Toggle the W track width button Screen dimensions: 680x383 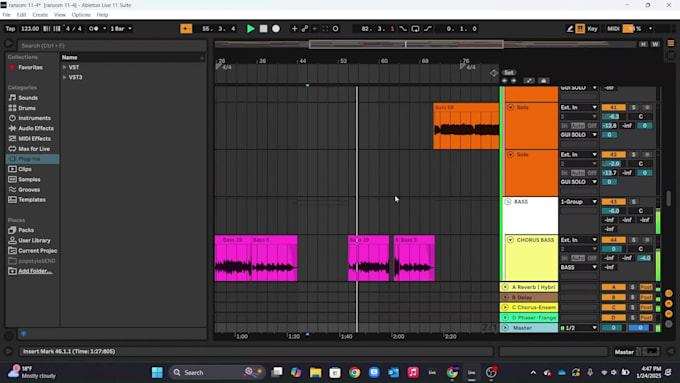655,44
